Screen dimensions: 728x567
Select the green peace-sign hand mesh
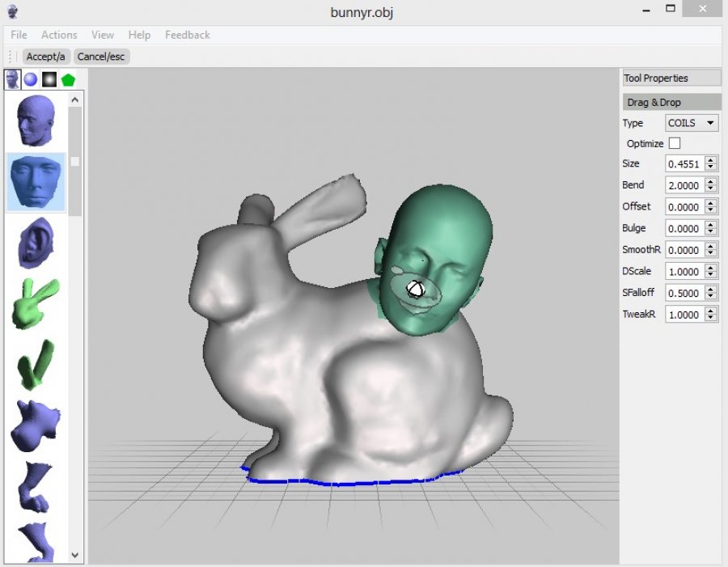(x=36, y=303)
